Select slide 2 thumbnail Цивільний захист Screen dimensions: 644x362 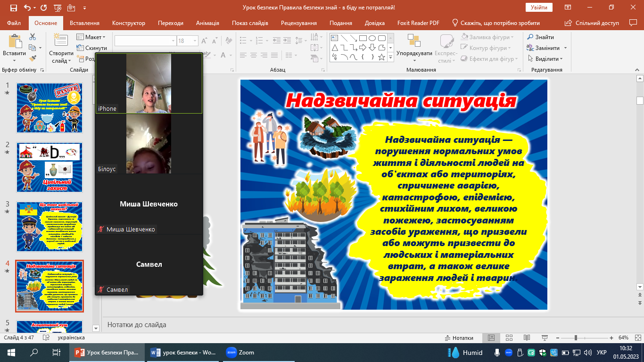click(50, 167)
